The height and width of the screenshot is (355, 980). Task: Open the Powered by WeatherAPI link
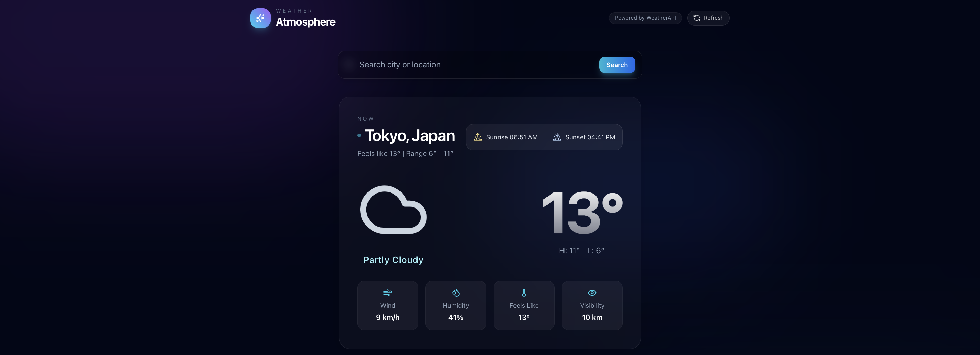coord(645,17)
